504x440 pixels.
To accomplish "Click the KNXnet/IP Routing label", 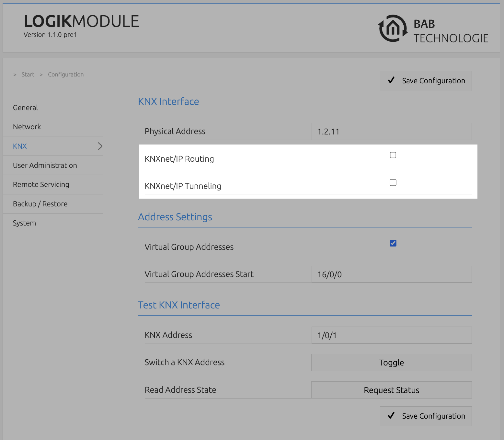I will (179, 159).
